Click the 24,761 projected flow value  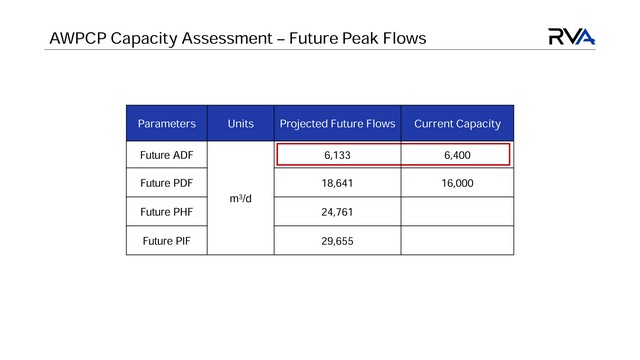[x=337, y=212]
